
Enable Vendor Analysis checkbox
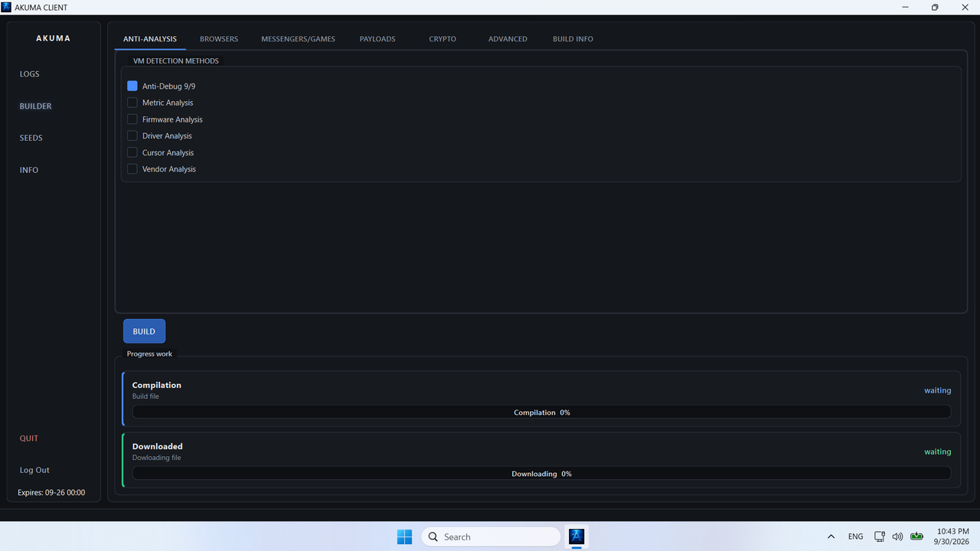(x=132, y=169)
